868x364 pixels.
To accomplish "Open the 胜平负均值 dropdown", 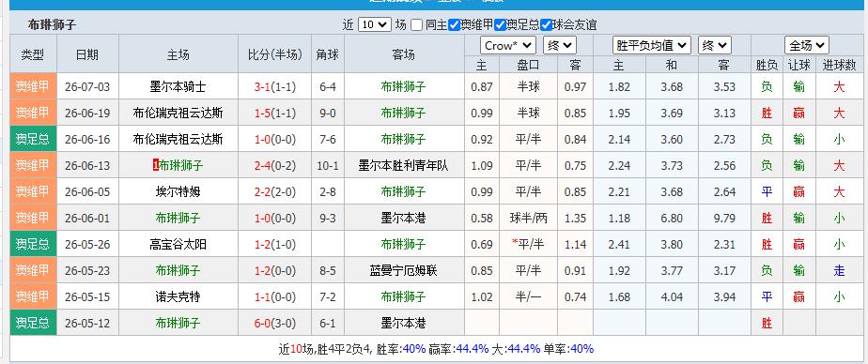I will 652,45.
